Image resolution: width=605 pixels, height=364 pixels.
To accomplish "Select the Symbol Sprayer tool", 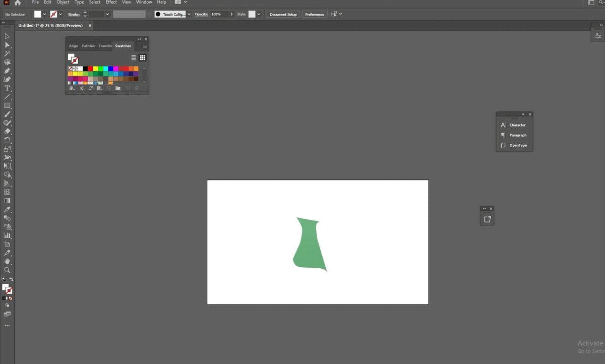I will 7,226.
